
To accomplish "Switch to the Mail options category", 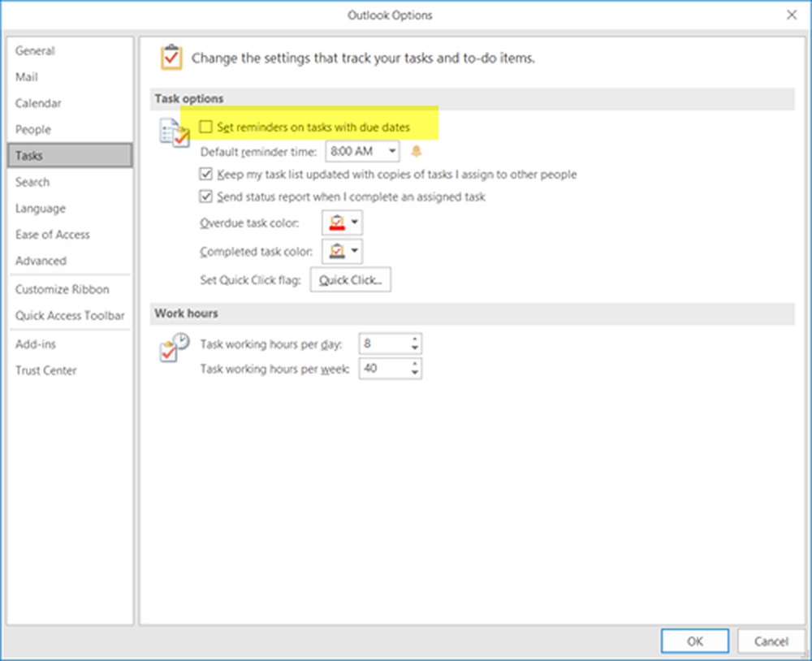I will pyautogui.click(x=27, y=77).
